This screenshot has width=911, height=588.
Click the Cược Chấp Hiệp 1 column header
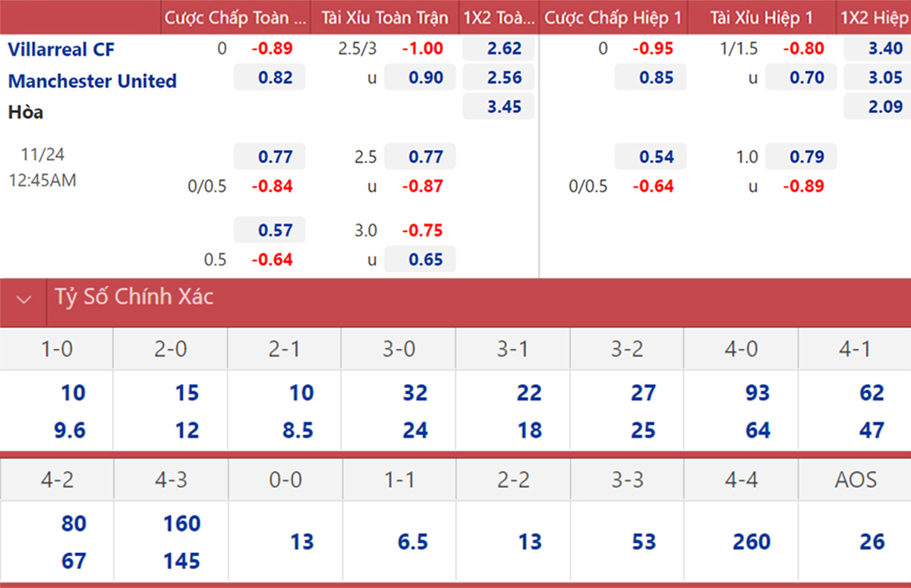coord(613,17)
